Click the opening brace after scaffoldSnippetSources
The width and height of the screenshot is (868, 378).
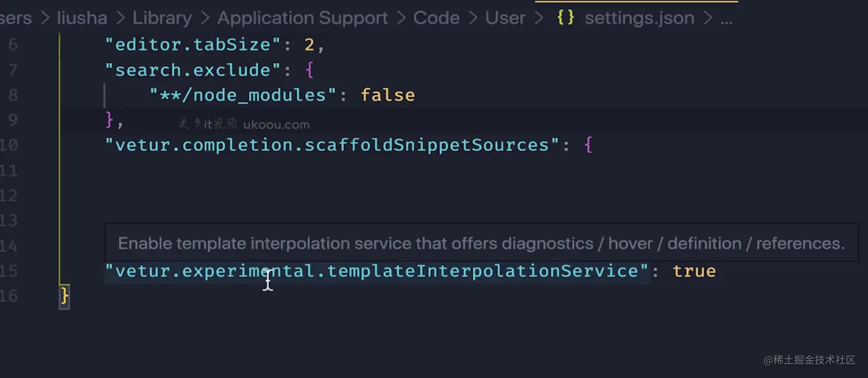click(x=588, y=145)
